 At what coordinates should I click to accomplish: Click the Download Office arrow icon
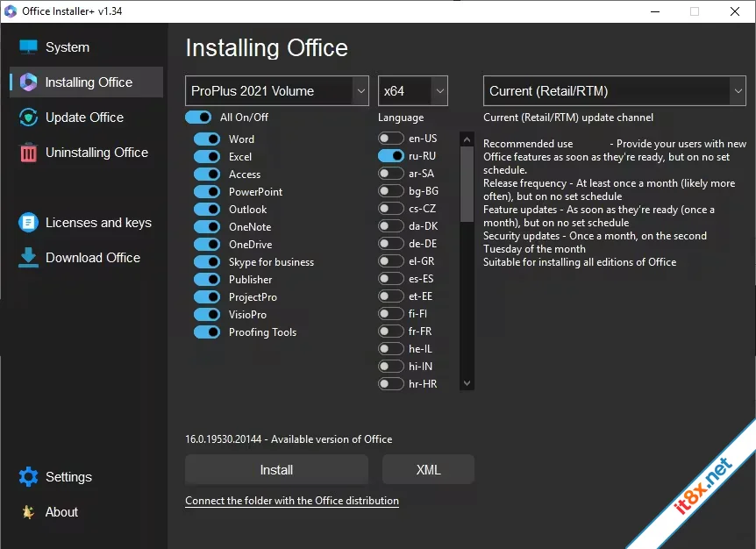[x=28, y=257]
